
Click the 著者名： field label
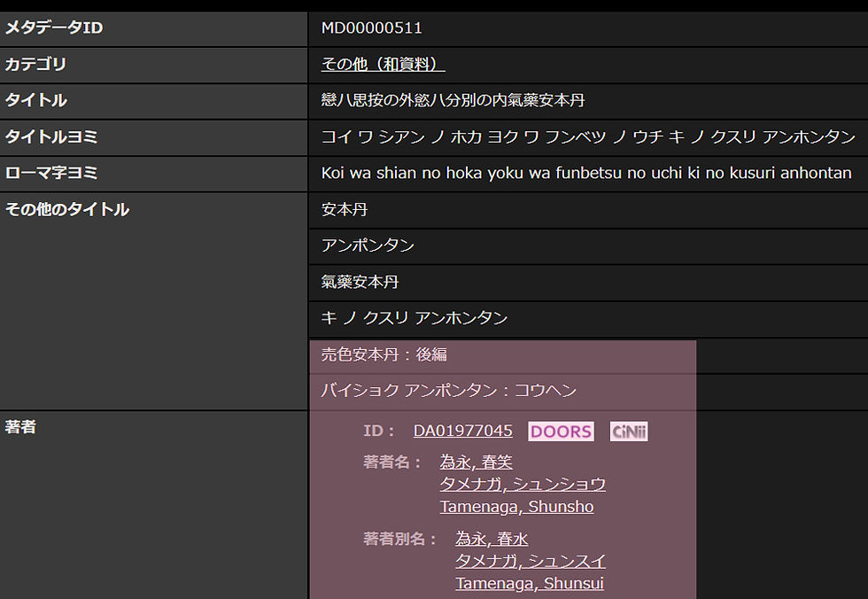[392, 462]
